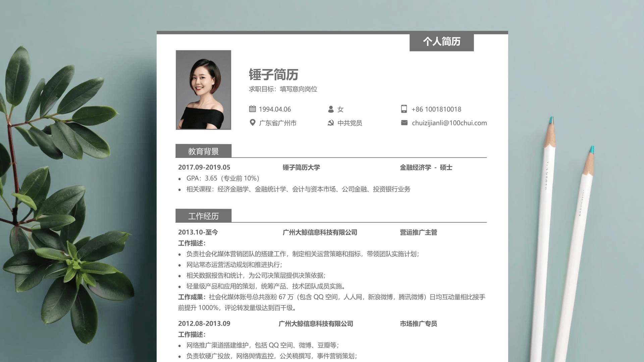Viewport: 644px width, 362px height.
Task: Click the phone number +86 1001810018
Action: pyautogui.click(x=436, y=109)
